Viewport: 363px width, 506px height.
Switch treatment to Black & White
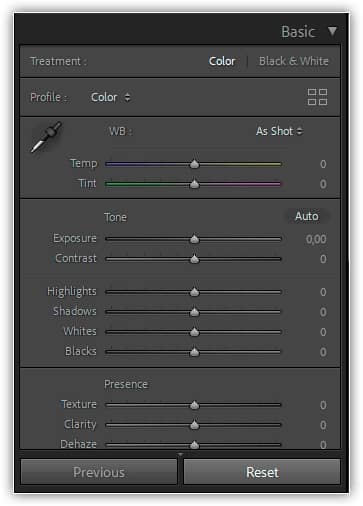(x=294, y=61)
